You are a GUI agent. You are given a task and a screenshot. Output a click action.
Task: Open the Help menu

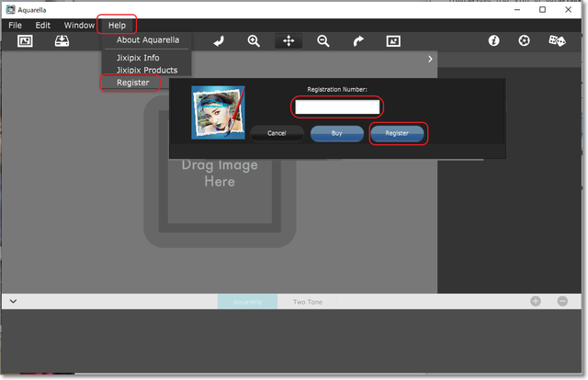click(x=117, y=25)
